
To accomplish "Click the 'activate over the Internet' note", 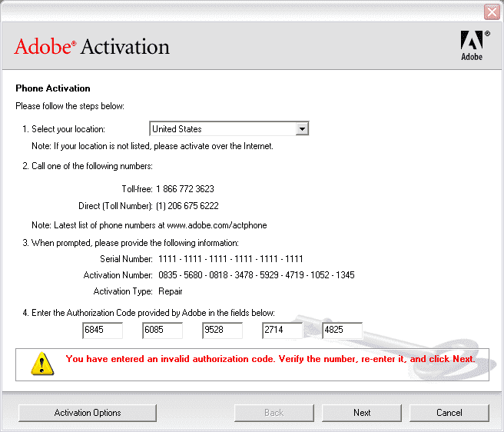I will click(x=152, y=146).
